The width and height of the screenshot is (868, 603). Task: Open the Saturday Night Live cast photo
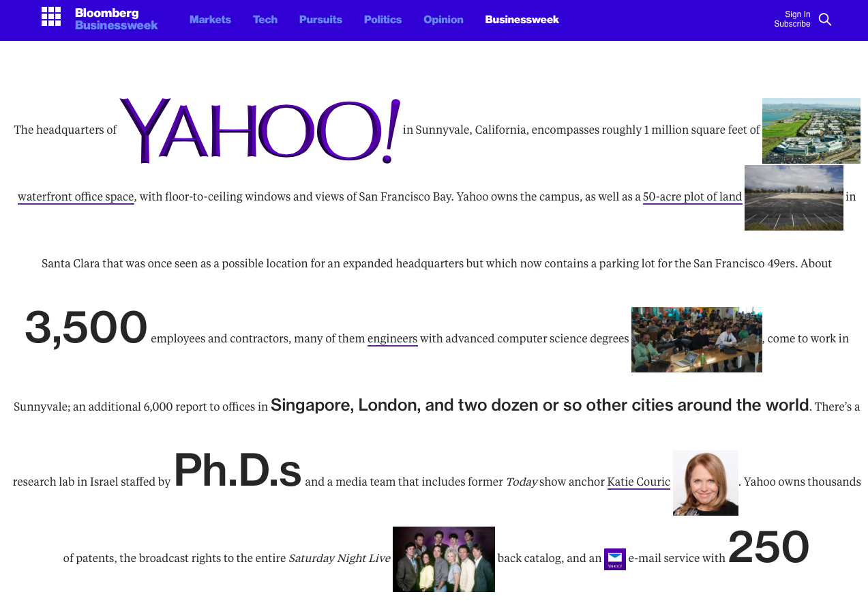pos(444,559)
